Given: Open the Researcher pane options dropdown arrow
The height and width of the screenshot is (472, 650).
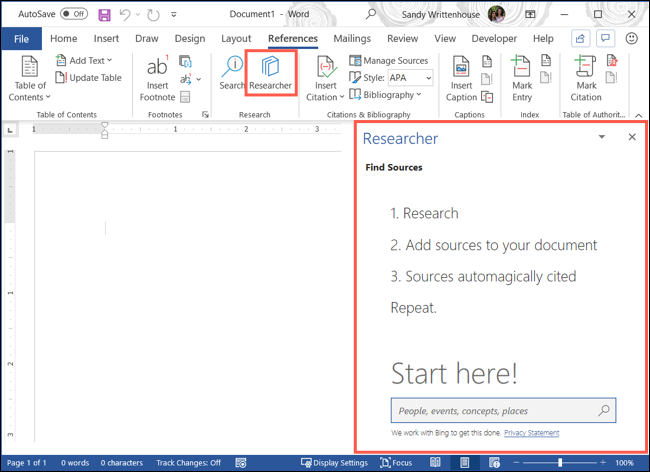Looking at the screenshot, I should (601, 137).
